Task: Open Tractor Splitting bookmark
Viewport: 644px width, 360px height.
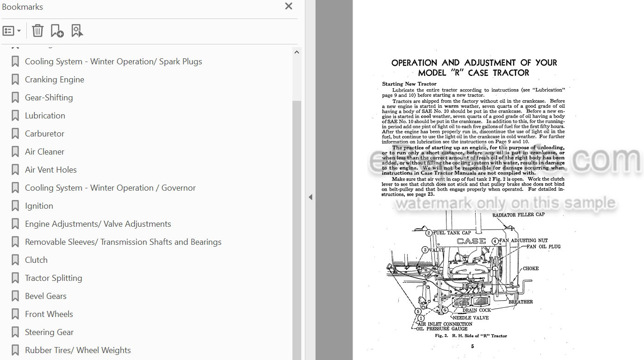Action: (x=54, y=278)
